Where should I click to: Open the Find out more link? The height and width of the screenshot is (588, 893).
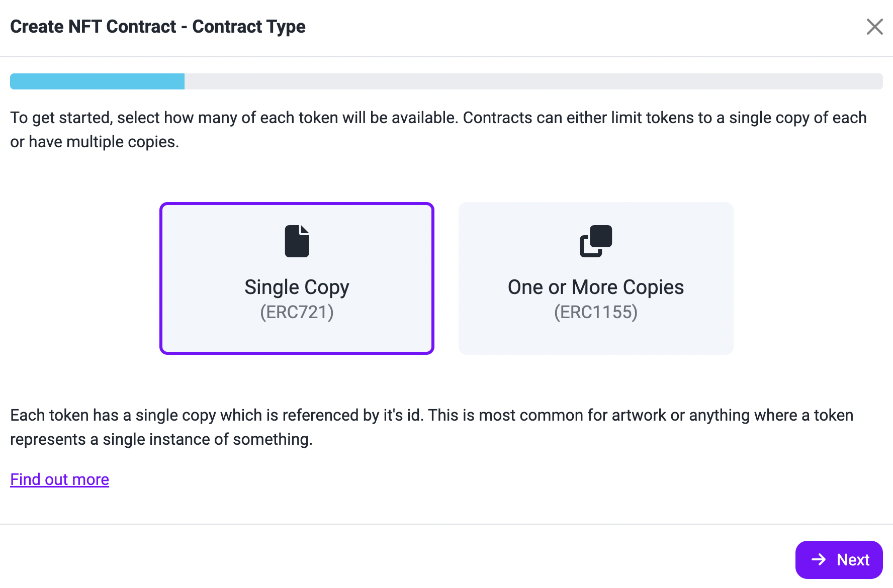60,479
